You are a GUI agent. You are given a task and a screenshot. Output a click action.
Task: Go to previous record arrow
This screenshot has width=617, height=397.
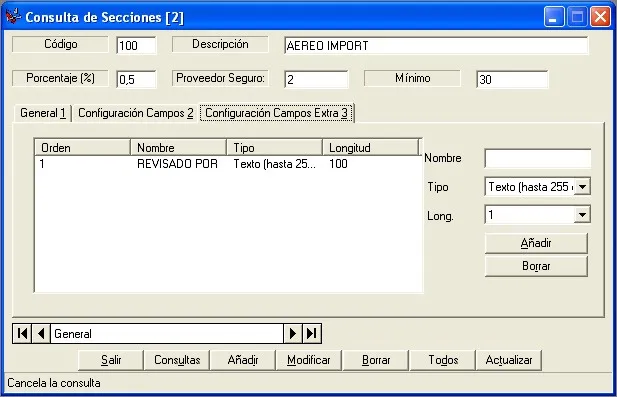click(x=41, y=334)
